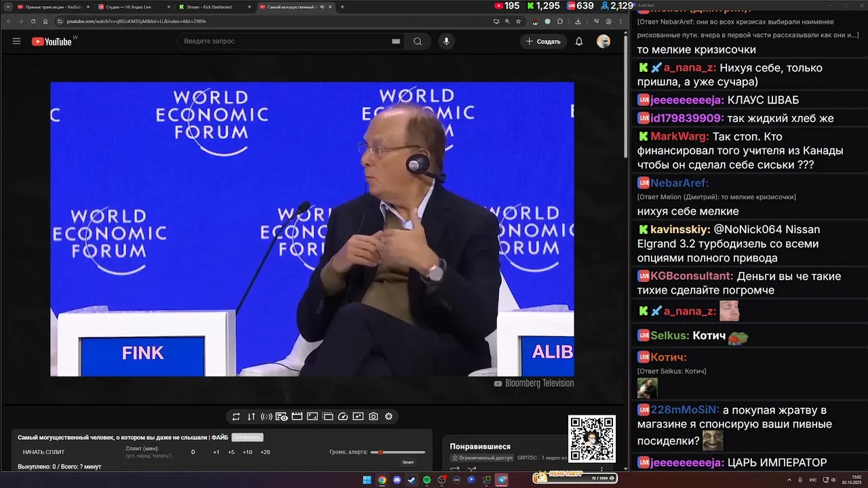
Task: Click the Meme Party progress widget
Action: pyautogui.click(x=575, y=477)
